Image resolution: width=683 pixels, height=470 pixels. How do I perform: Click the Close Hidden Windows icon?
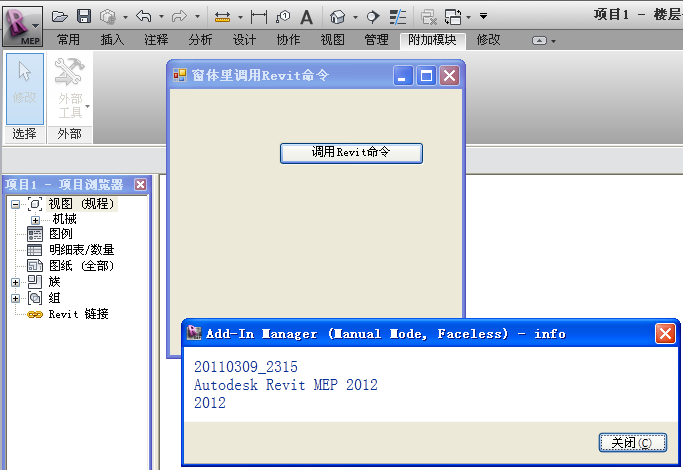(x=429, y=17)
